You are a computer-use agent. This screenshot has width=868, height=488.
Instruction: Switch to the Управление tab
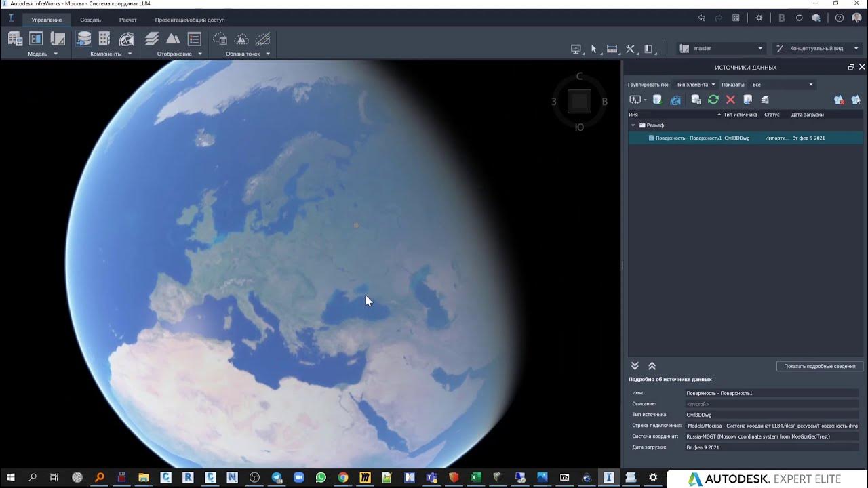tap(46, 20)
